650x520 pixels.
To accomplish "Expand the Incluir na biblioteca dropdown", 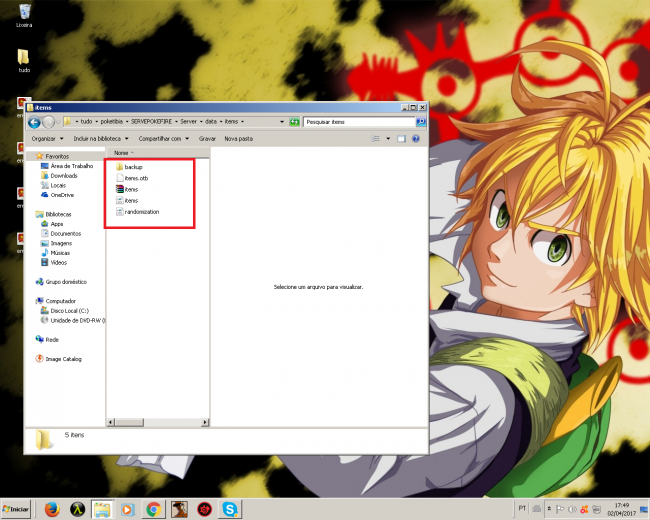I will (99, 139).
